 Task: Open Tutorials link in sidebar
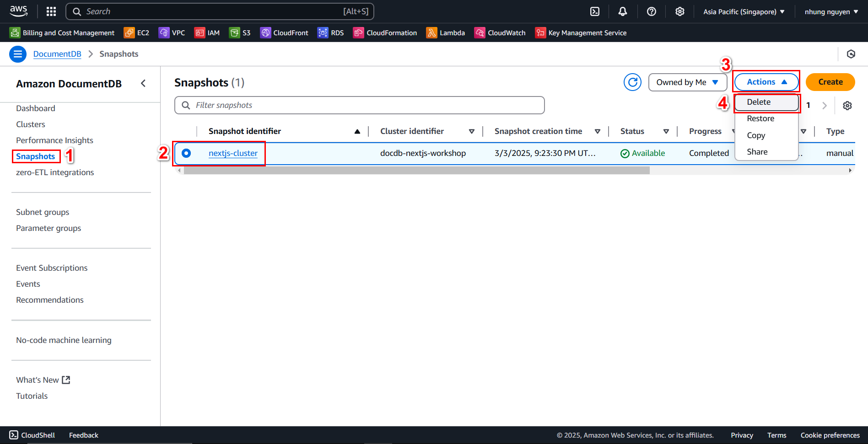(x=32, y=396)
